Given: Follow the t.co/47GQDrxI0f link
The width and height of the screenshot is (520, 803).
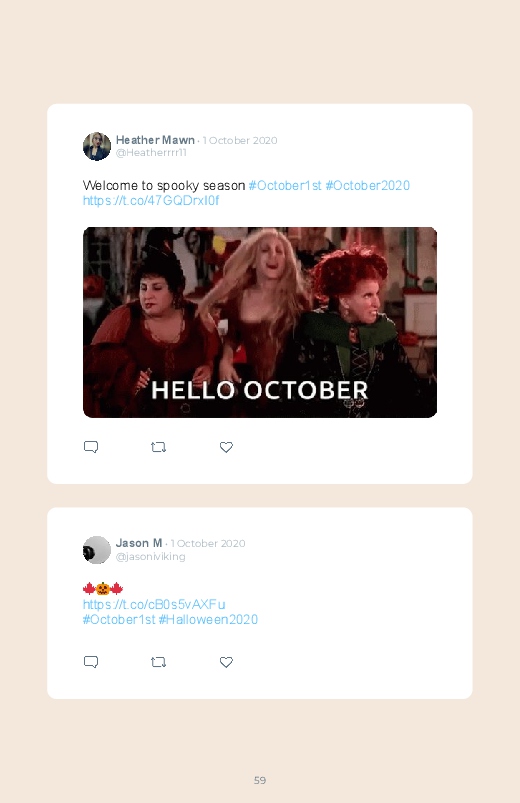Looking at the screenshot, I should click(x=151, y=201).
